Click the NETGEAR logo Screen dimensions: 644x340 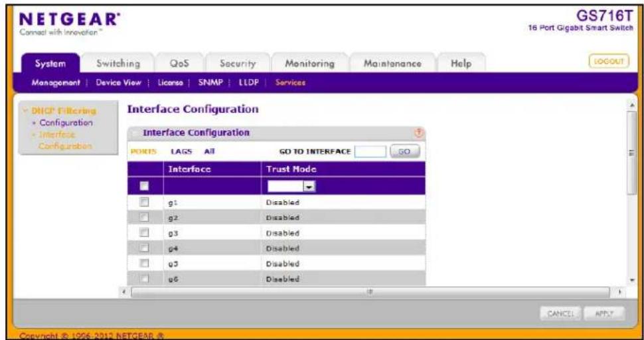click(x=70, y=21)
